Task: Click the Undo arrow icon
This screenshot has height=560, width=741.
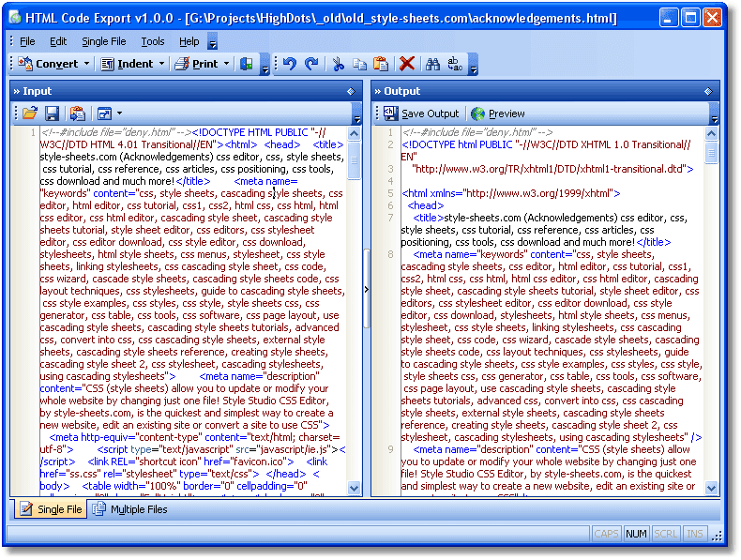Action: pos(290,64)
